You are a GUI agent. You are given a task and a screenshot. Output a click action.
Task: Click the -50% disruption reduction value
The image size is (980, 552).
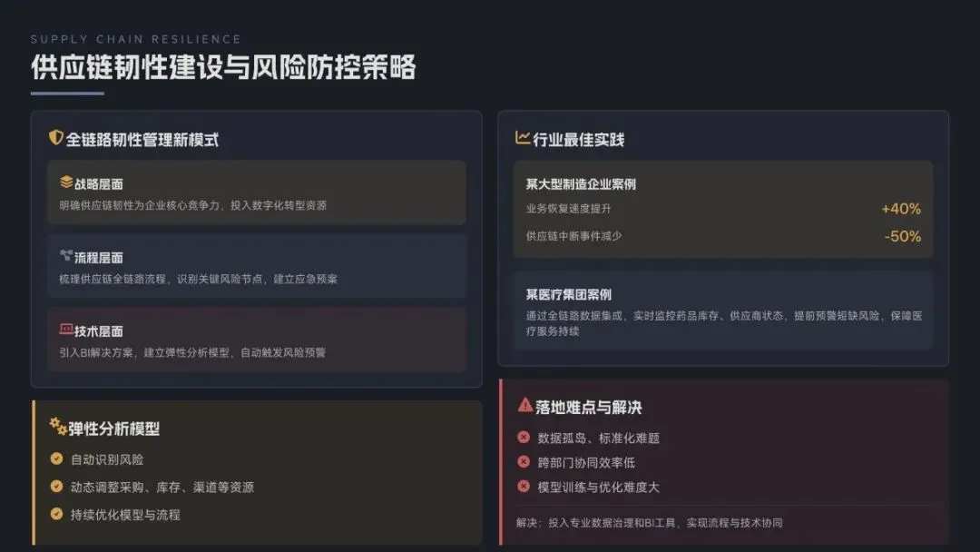(x=902, y=236)
